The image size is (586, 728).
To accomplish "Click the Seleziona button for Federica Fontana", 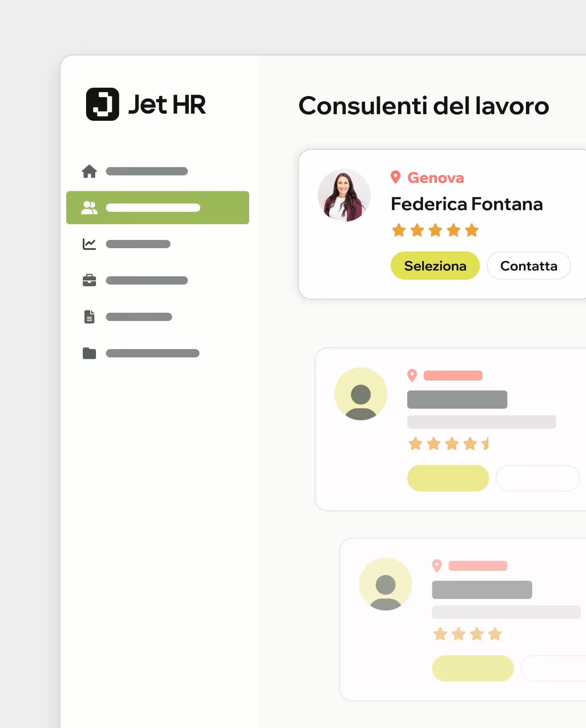I will coord(435,266).
